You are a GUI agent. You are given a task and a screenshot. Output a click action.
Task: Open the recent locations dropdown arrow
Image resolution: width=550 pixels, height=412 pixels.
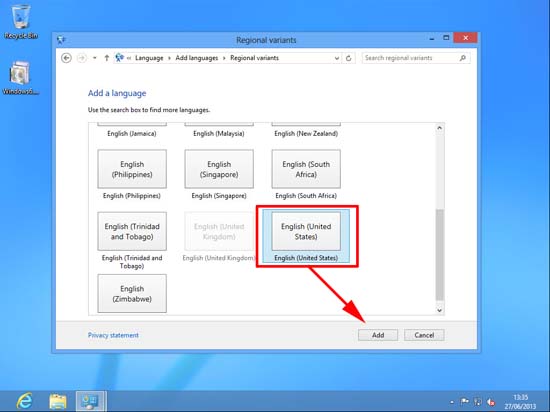pos(95,58)
